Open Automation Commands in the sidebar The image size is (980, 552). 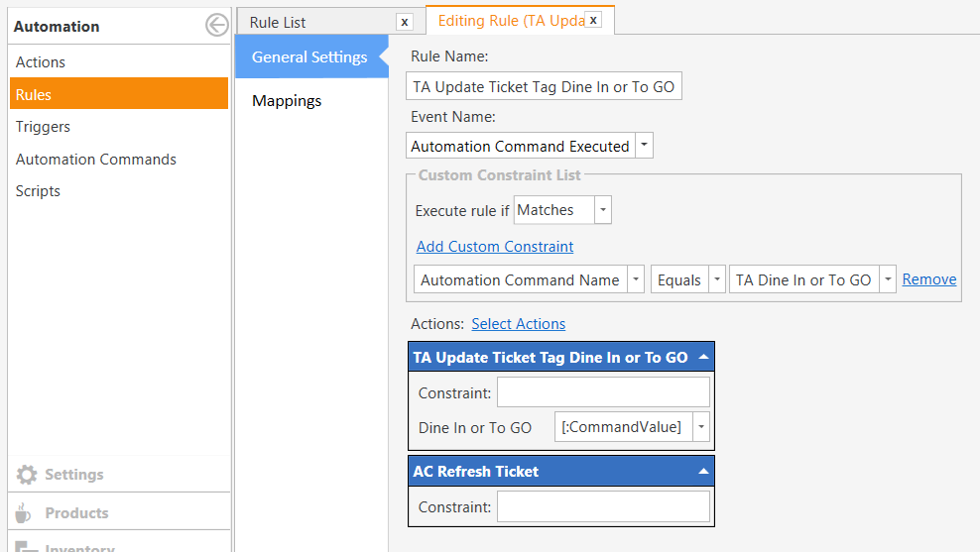96,160
